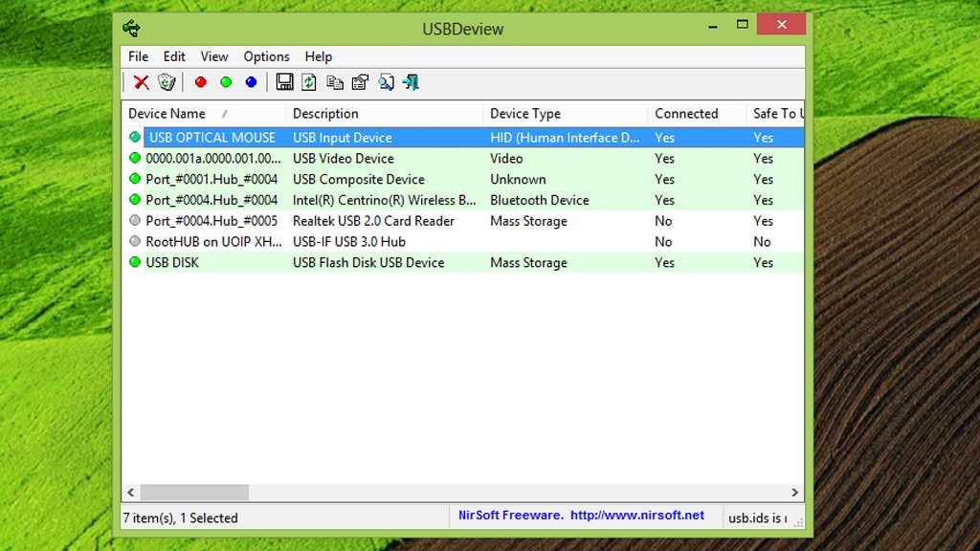The height and width of the screenshot is (551, 980).
Task: Open the View menu
Action: (x=214, y=56)
